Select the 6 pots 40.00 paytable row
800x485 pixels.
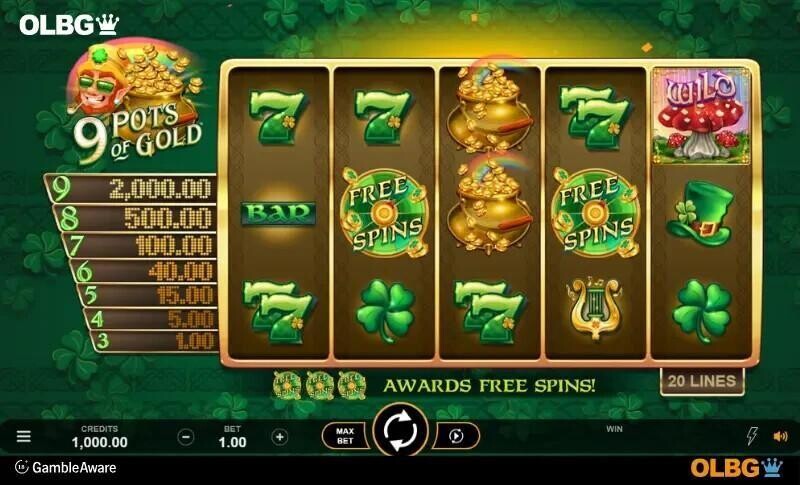pos(144,271)
